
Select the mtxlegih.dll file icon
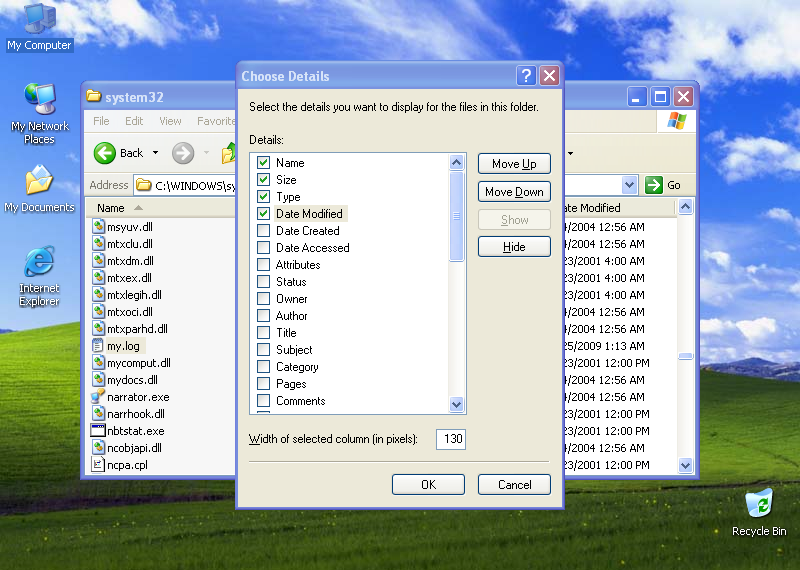[98, 294]
